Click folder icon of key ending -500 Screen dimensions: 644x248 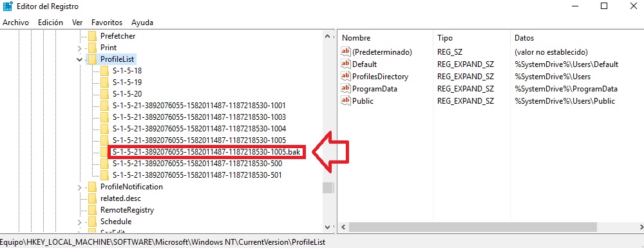click(x=104, y=164)
